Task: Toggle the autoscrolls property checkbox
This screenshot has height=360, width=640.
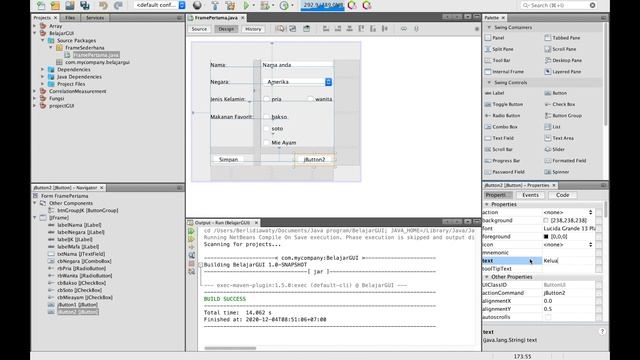Action: (x=548, y=317)
